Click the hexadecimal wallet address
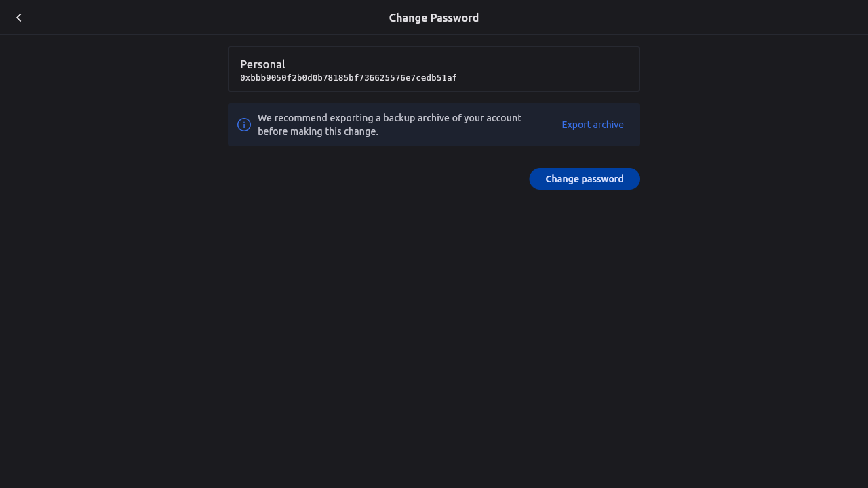The width and height of the screenshot is (868, 488). point(348,78)
